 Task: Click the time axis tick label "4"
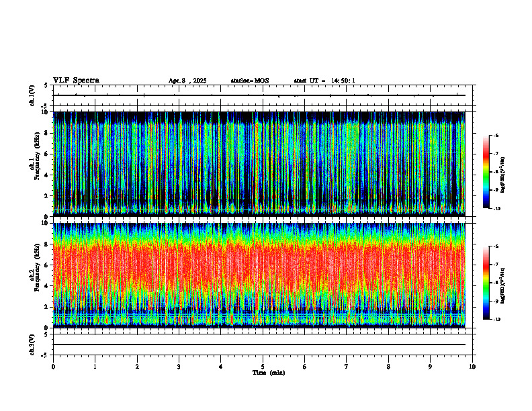point(221,367)
